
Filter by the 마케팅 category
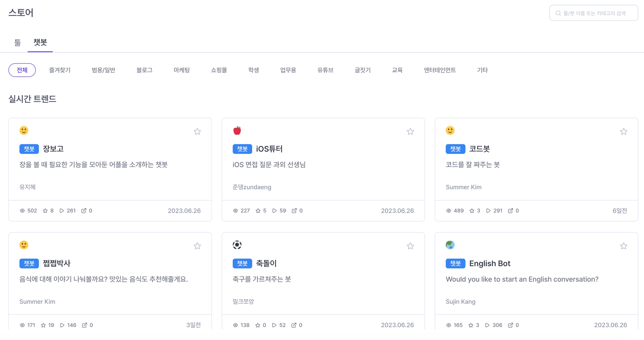pyautogui.click(x=181, y=70)
